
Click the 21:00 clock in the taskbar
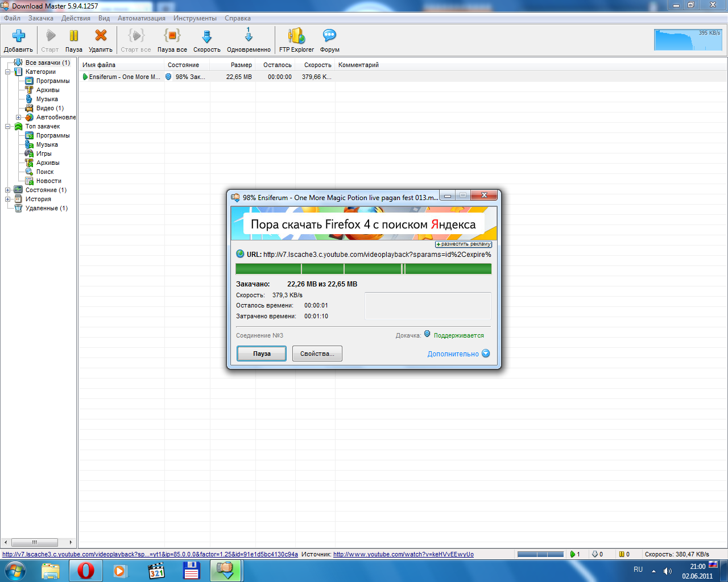697,567
